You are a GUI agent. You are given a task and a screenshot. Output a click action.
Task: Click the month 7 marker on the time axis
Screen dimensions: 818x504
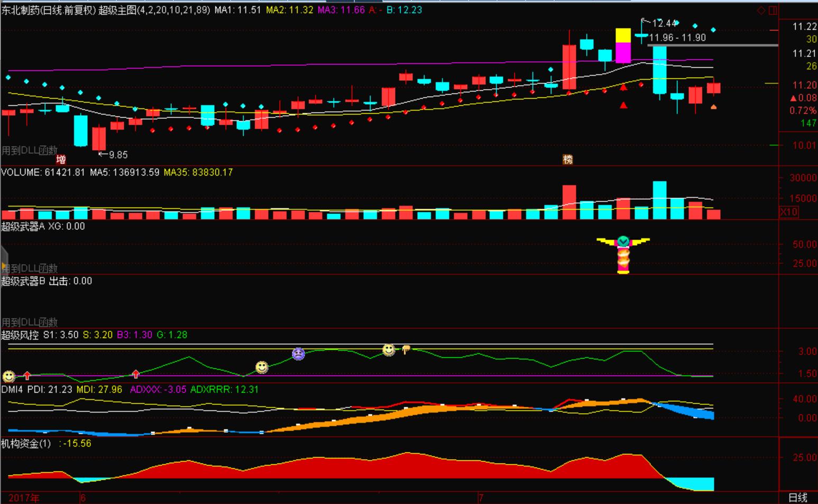(x=481, y=498)
